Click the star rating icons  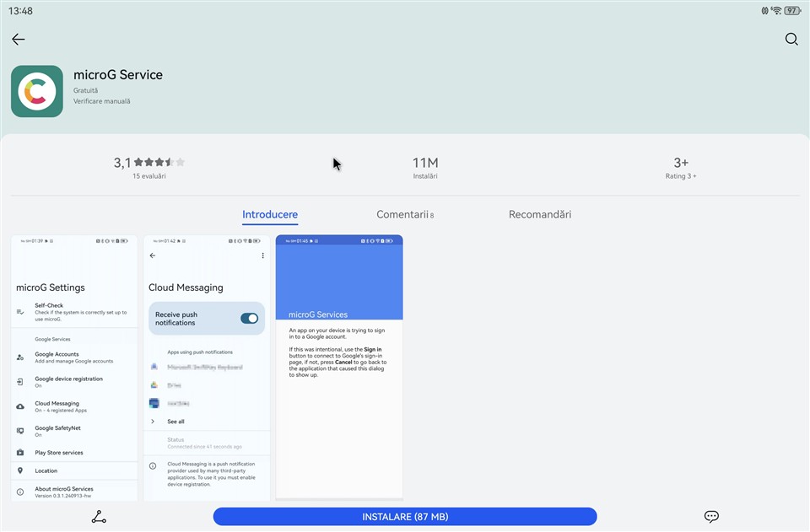click(159, 163)
